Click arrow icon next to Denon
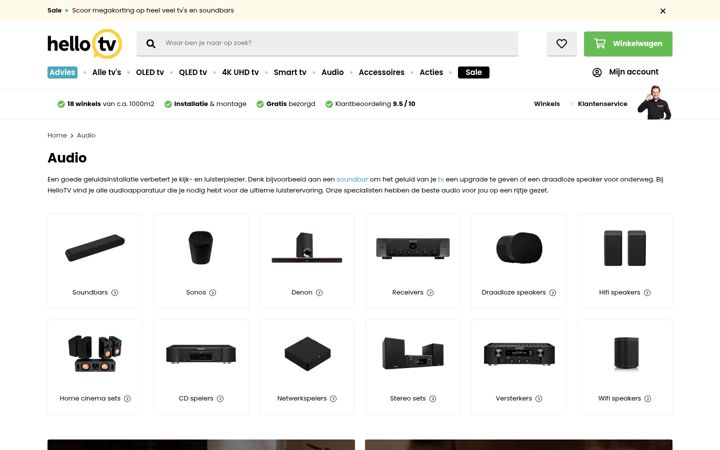The width and height of the screenshot is (720, 450). [x=319, y=292]
